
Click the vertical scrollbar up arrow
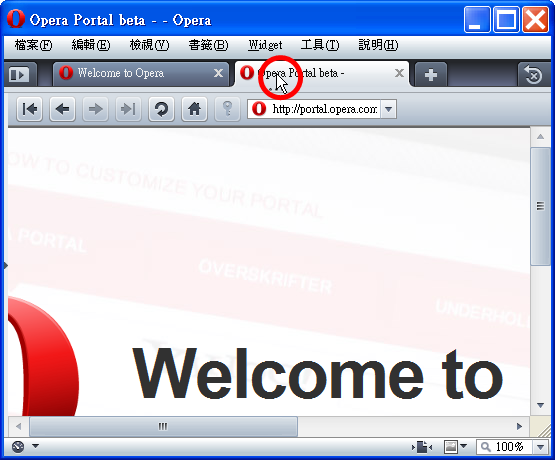pos(540,137)
